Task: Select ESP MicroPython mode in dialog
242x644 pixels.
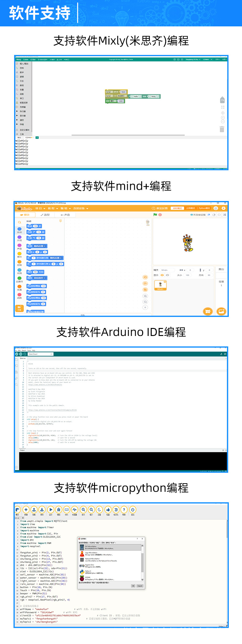Action: 110,547
